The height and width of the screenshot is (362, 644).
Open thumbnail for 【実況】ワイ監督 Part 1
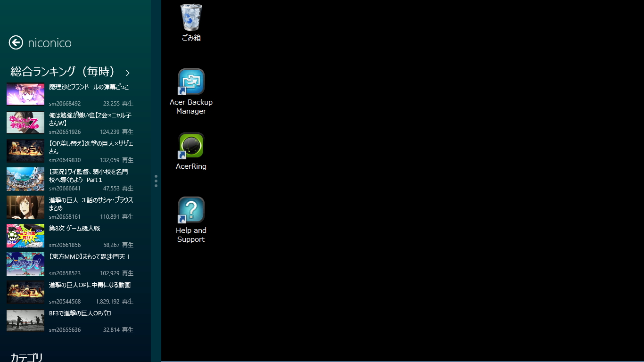pos(25,179)
